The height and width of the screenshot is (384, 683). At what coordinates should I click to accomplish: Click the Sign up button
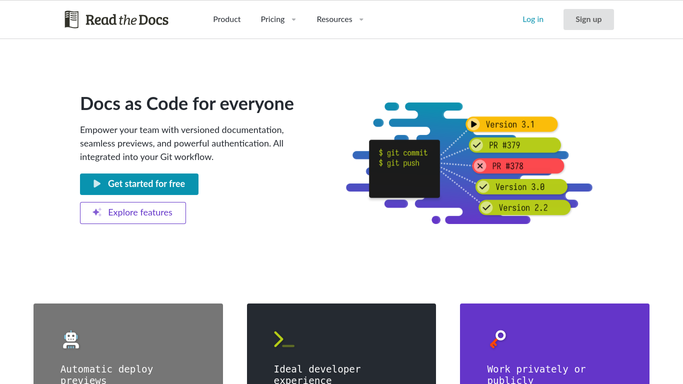[x=588, y=19]
